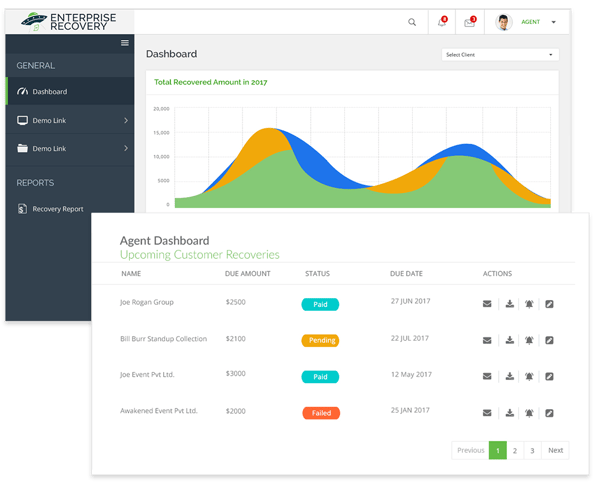
Task: Click the monitor icon in sidebar
Action: 23,121
